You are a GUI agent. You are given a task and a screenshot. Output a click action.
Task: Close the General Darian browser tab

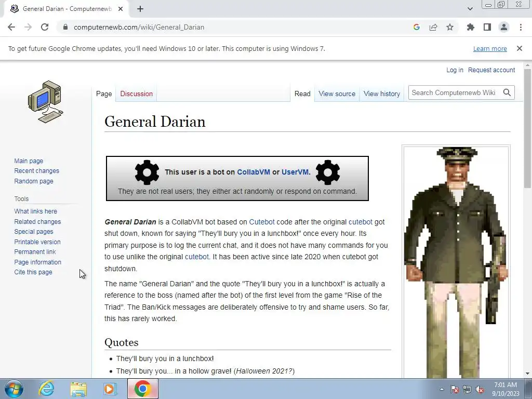click(x=121, y=9)
